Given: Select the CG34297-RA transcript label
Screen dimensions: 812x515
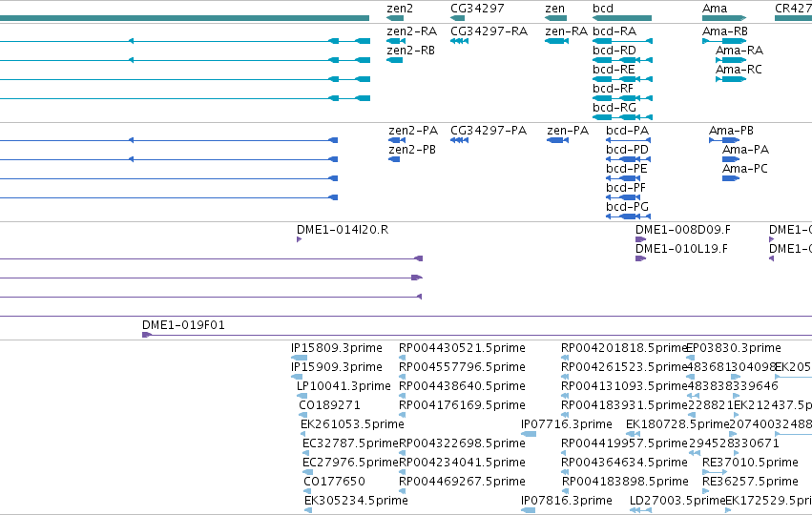Looking at the screenshot, I should [489, 31].
